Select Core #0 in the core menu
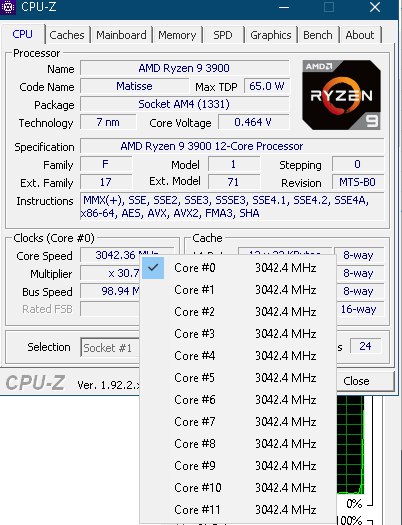Screen dimensions: 402x525 point(238,268)
